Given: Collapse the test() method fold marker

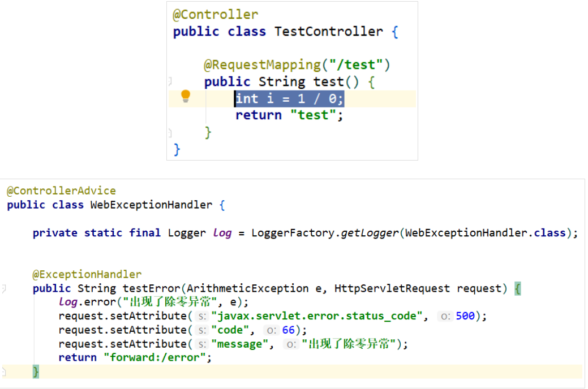Looking at the screenshot, I should [x=170, y=81].
